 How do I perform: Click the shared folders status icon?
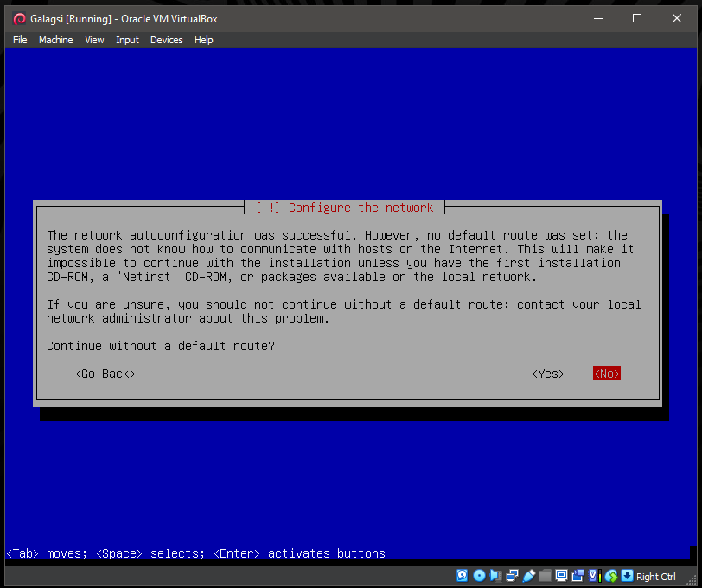pos(545,575)
